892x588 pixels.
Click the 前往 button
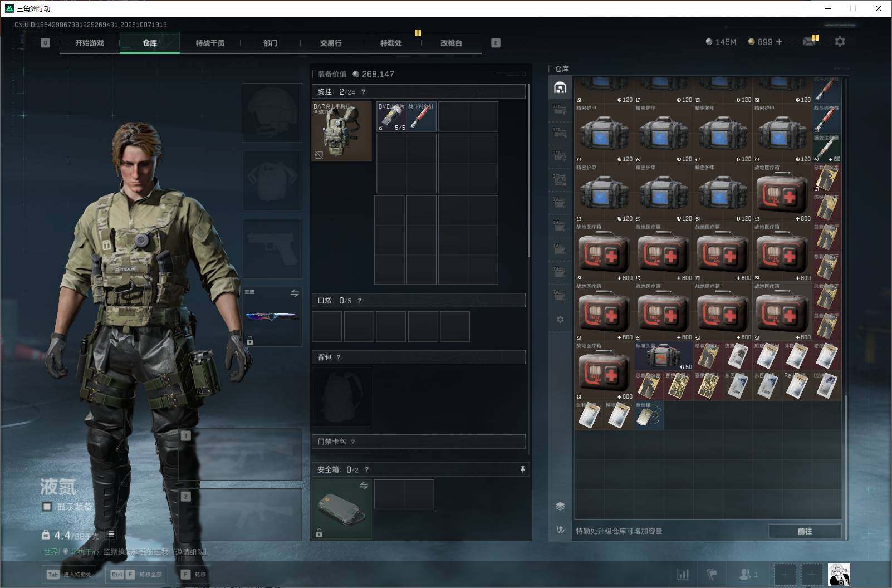tap(805, 531)
